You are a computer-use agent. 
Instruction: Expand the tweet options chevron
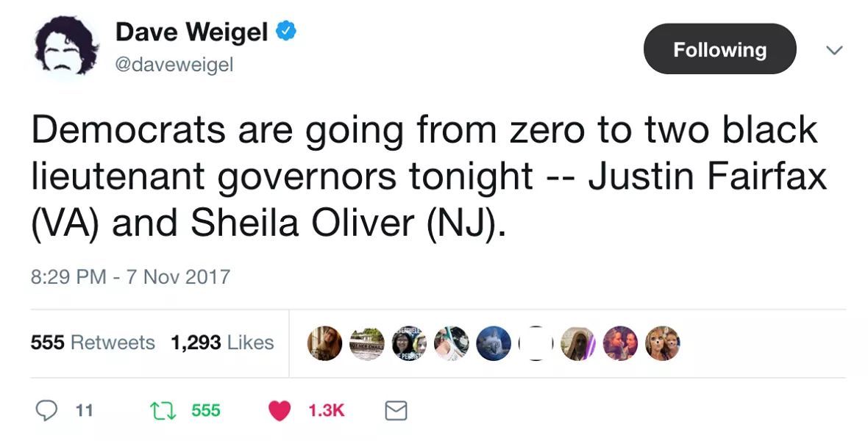coord(833,50)
